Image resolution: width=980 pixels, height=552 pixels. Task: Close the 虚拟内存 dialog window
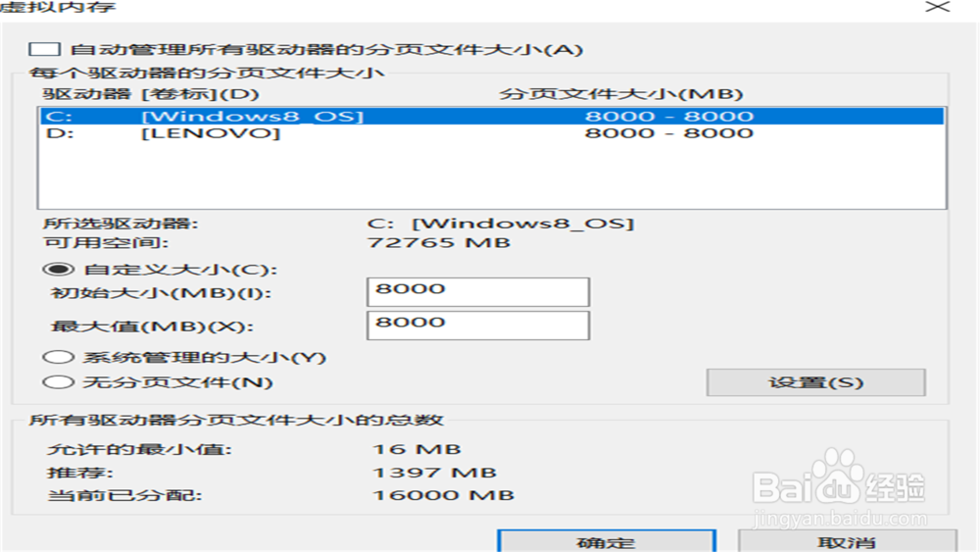click(938, 7)
